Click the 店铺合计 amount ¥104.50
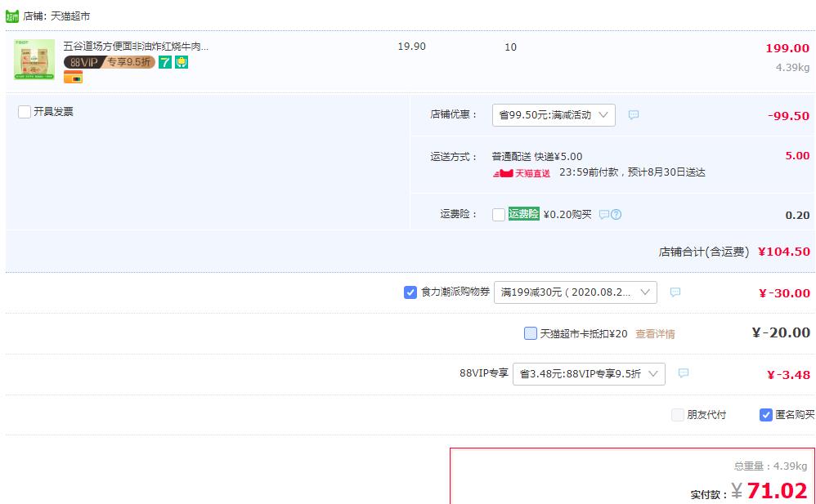 click(x=784, y=252)
